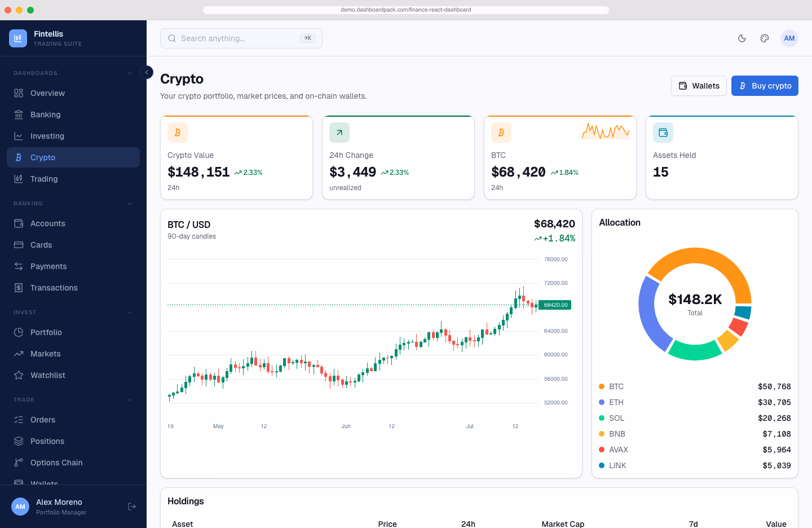
Task: Click the $50,768 BTC allocation value
Action: pyautogui.click(x=774, y=386)
